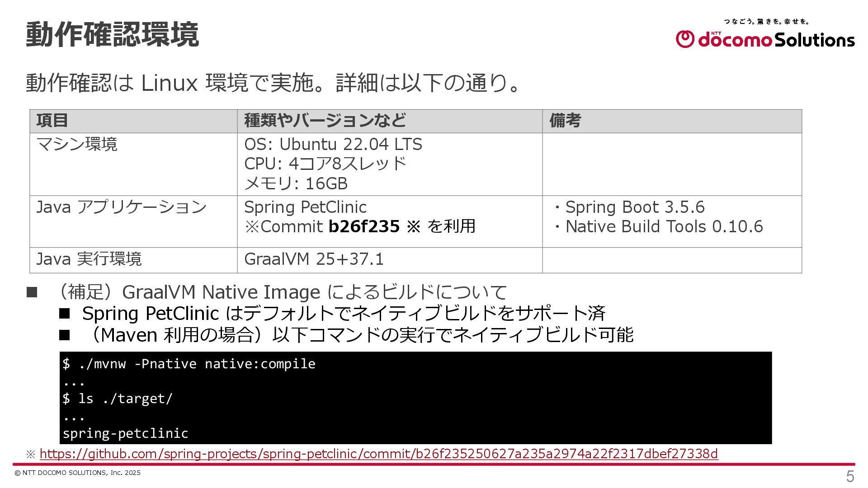Click the Spring Boot 3.5.6 note
This screenshot has width=868, height=488.
tap(634, 207)
